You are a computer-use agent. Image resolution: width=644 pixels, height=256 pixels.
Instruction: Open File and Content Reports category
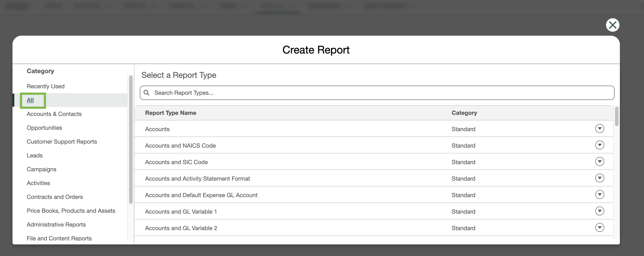pyautogui.click(x=59, y=238)
